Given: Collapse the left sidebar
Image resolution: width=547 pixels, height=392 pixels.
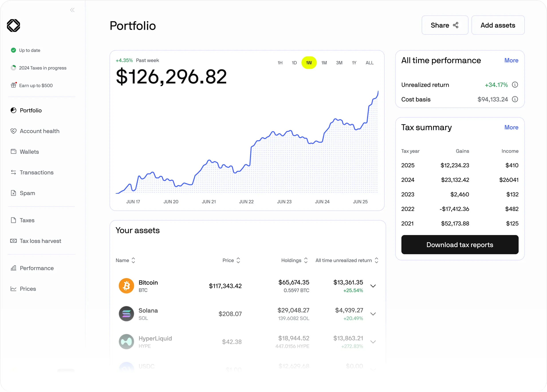Looking at the screenshot, I should tap(72, 10).
